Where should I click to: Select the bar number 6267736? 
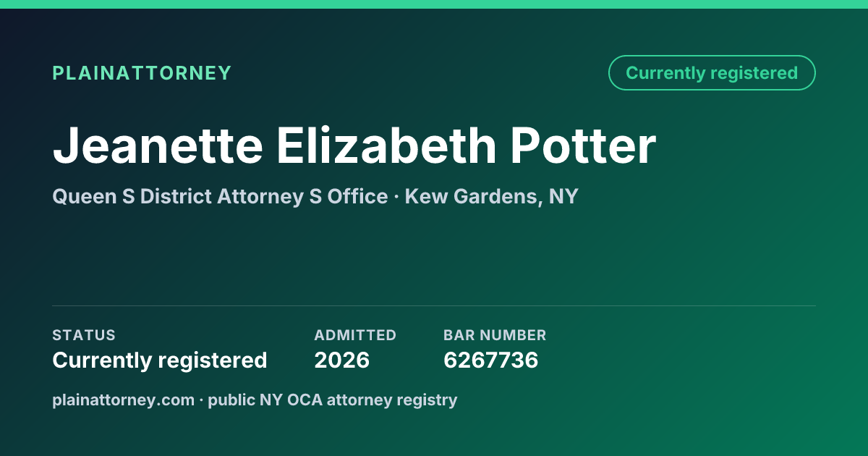491,360
